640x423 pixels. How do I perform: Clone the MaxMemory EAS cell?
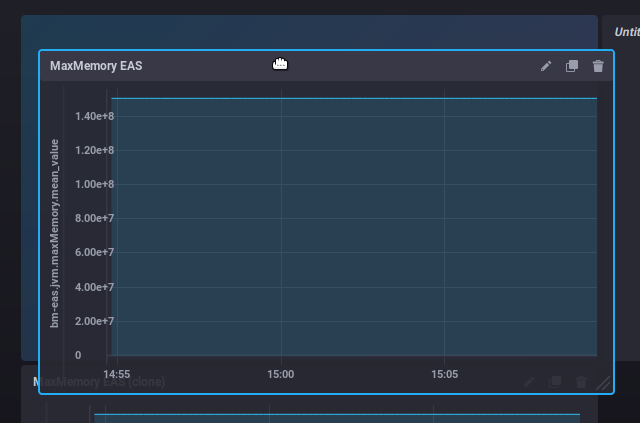click(572, 66)
